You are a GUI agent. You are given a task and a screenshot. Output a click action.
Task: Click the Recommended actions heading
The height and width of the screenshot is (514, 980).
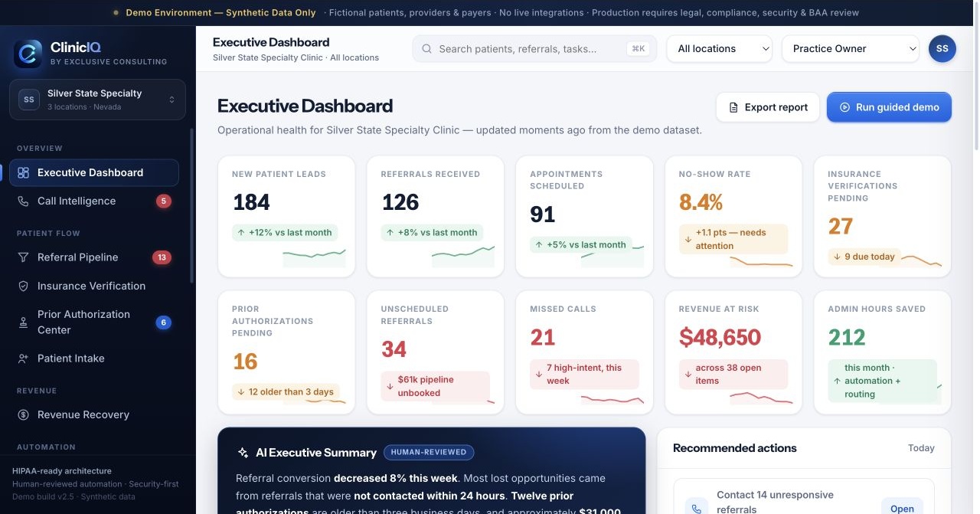(734, 448)
